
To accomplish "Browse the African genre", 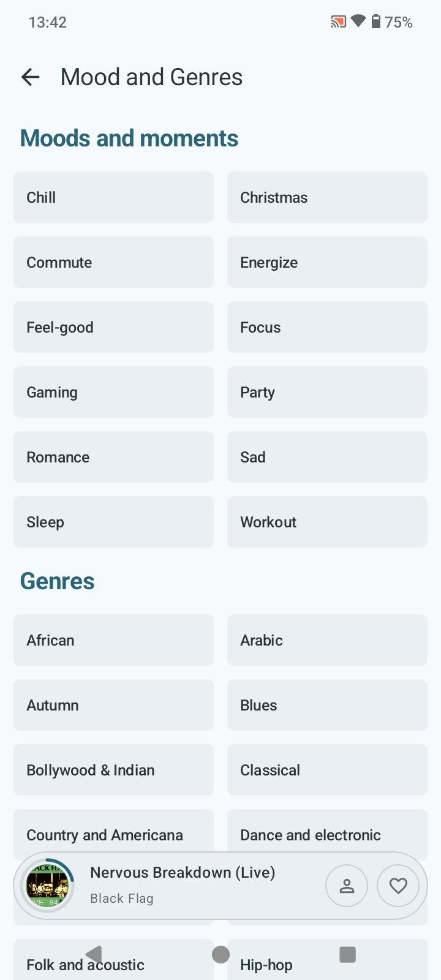I will (x=113, y=640).
